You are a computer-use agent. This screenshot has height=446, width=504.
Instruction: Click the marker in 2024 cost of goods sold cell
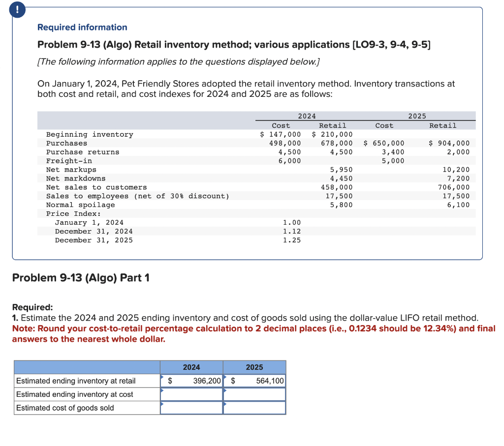pos(162,404)
